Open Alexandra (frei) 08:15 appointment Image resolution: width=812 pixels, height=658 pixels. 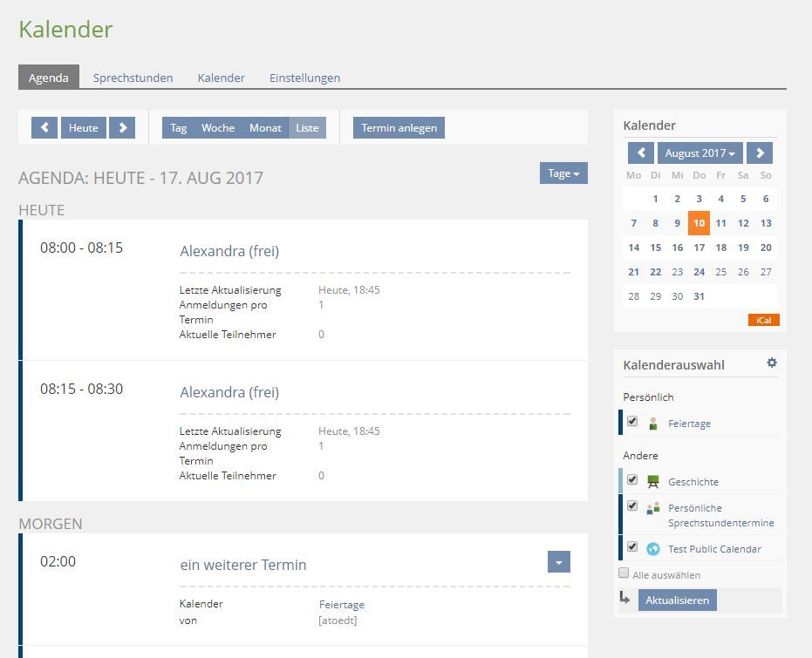point(229,392)
